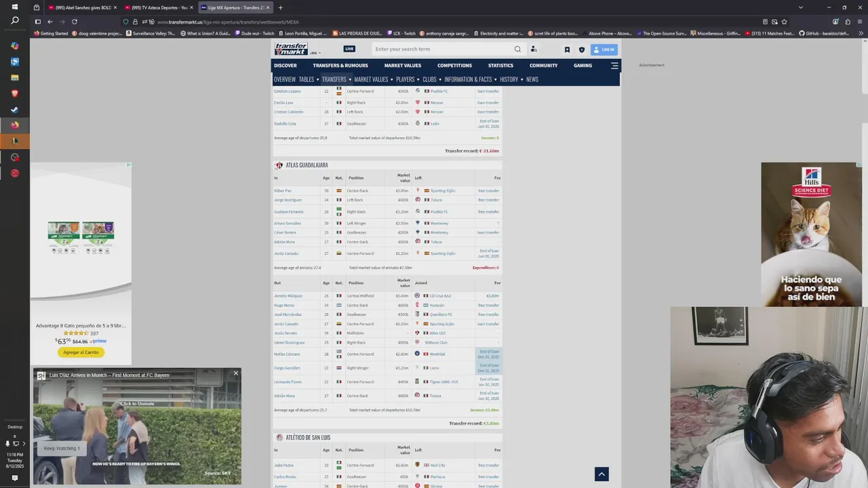Open the hamburger menu in the main navigation
The height and width of the screenshot is (488, 868).
(x=614, y=66)
